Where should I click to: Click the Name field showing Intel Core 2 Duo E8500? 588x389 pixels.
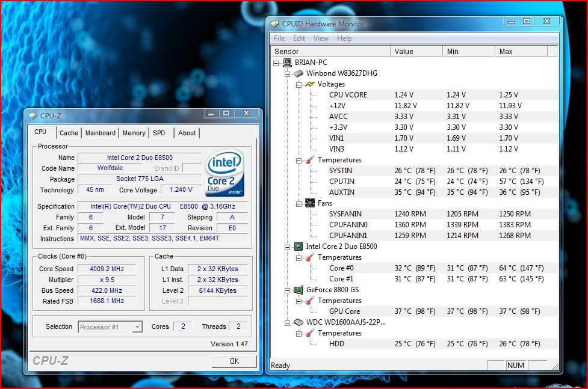point(140,158)
